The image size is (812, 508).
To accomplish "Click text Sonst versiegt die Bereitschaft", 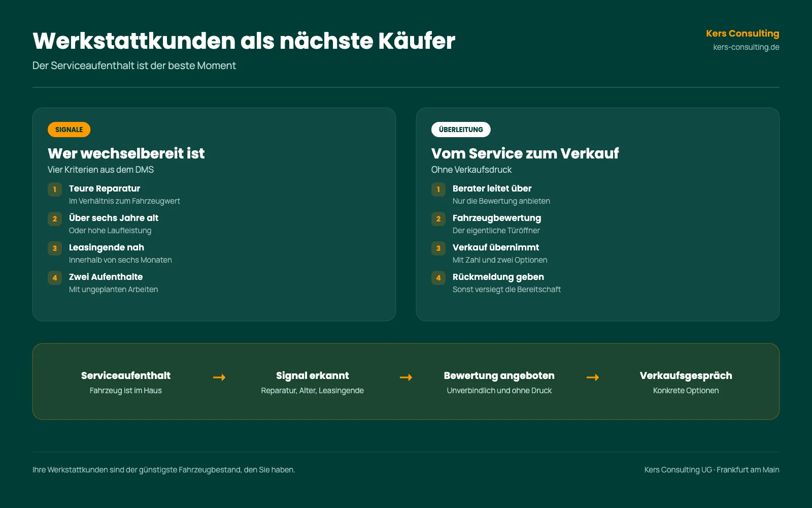I will 506,290.
